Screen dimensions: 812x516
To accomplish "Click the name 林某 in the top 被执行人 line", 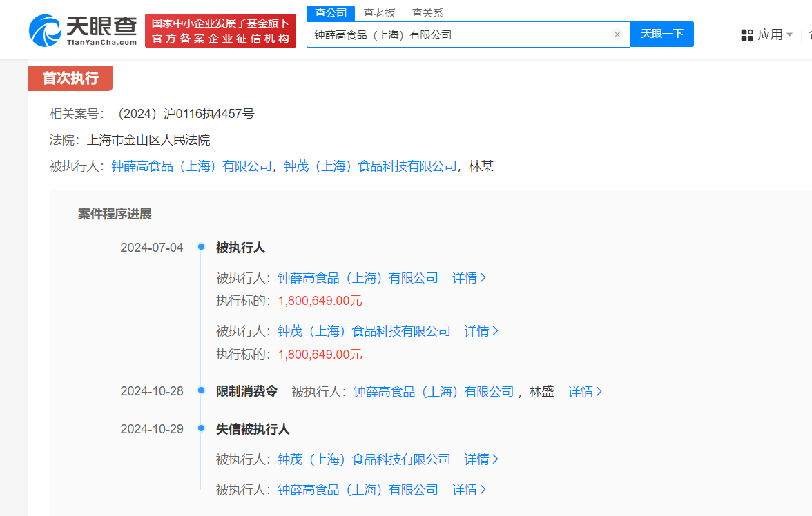I will point(481,166).
